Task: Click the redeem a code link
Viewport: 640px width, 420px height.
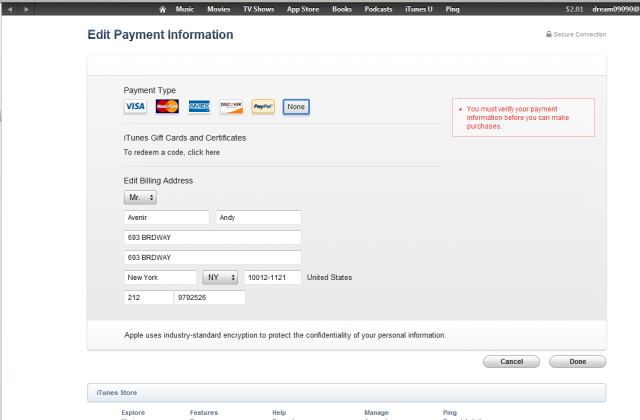Action: pos(171,152)
